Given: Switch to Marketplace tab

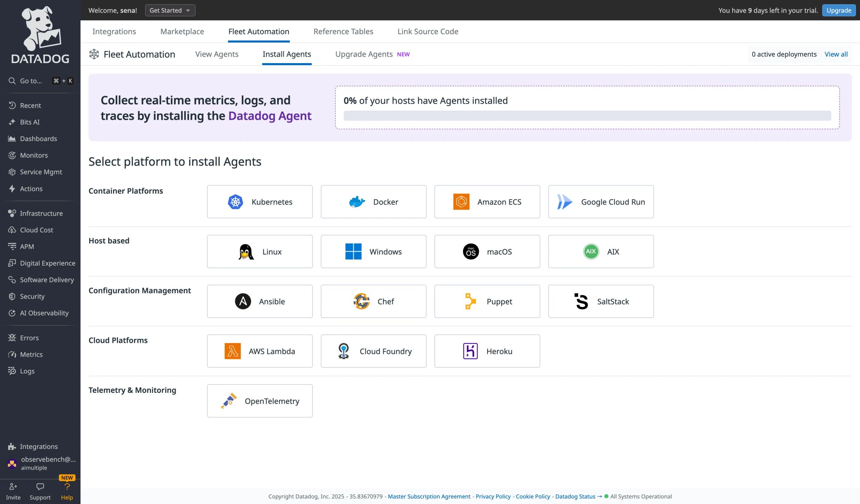Looking at the screenshot, I should click(x=182, y=31).
